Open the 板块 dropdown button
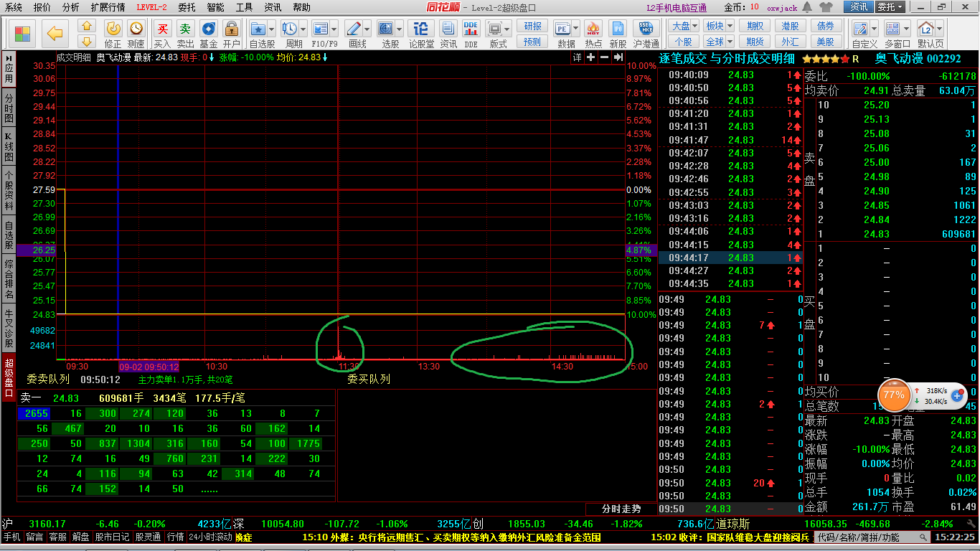The height and width of the screenshot is (551, 980). point(718,26)
